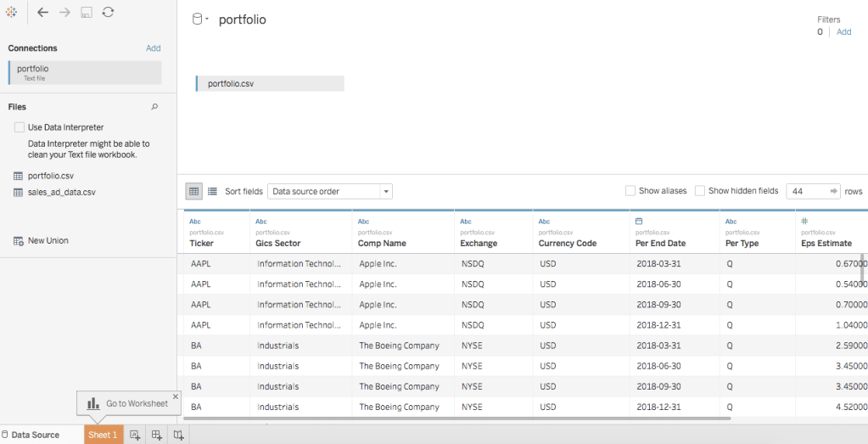
Task: Switch to grid preview view icon
Action: pos(193,191)
